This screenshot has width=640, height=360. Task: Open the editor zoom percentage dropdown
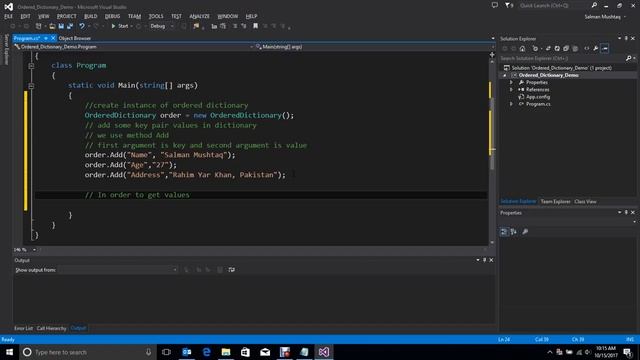(34, 249)
